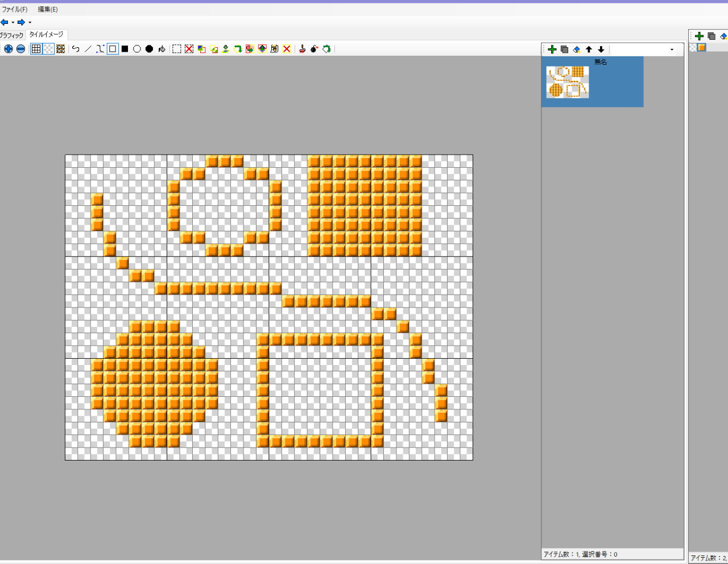Click the zoom in magnifier icon

pos(9,49)
